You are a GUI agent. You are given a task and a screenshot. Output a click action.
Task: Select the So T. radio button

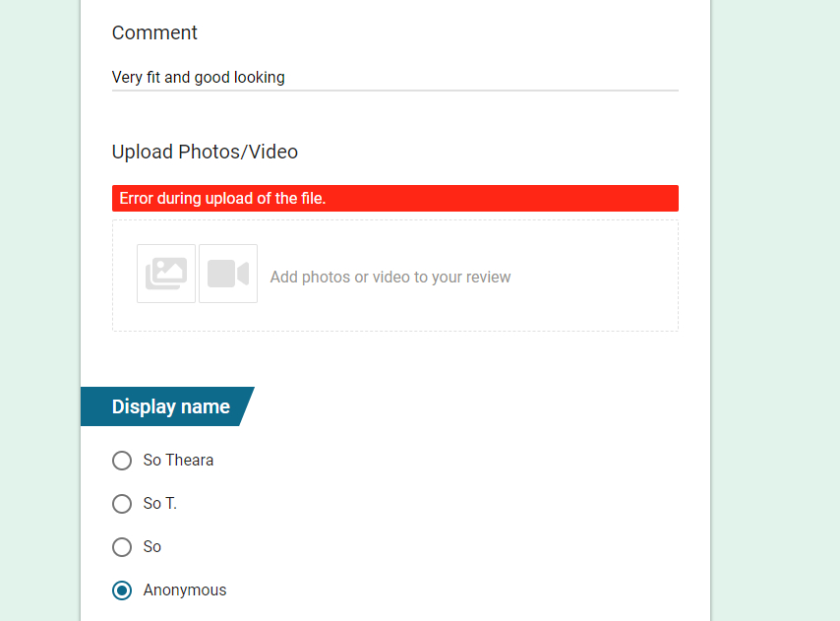pos(122,504)
